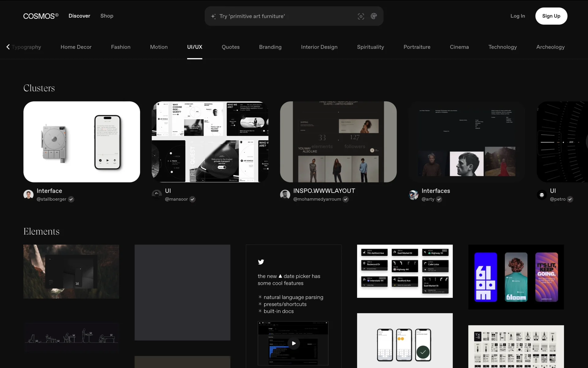Click the sparkle icon in search bar
This screenshot has width=588, height=368.
(213, 16)
